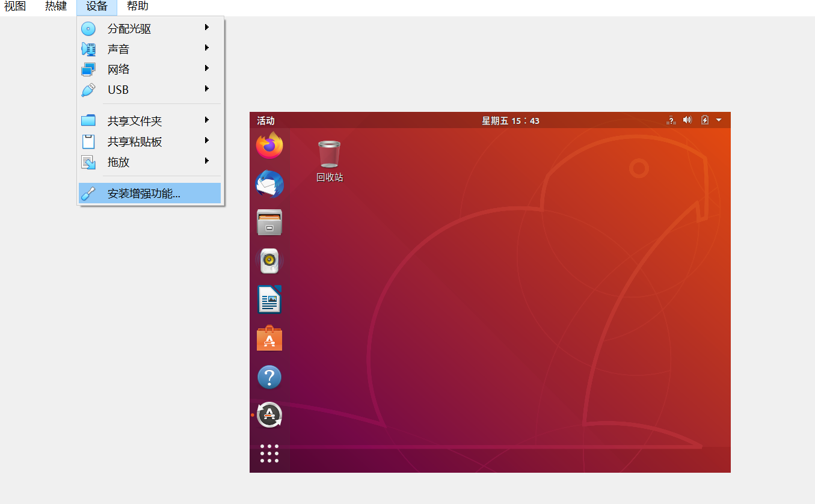Open the Help application
815x504 pixels.
(x=269, y=376)
